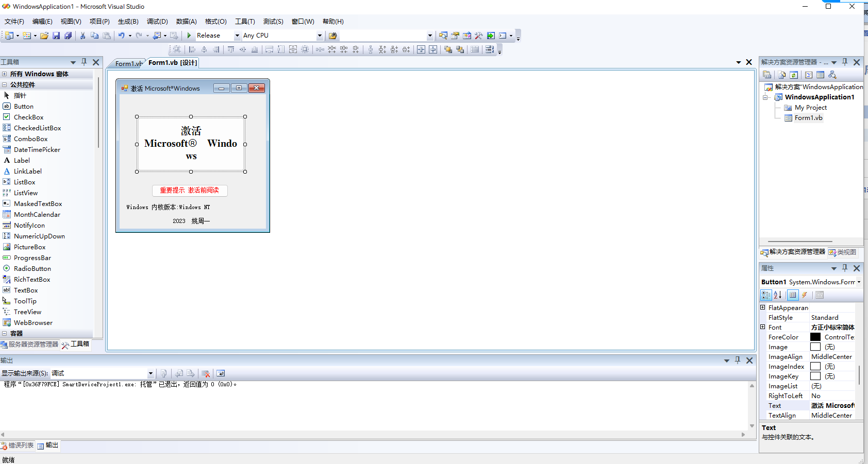Image resolution: width=868 pixels, height=464 pixels.
Task: Click the Refresh icon in Solution Explorer
Action: click(794, 75)
